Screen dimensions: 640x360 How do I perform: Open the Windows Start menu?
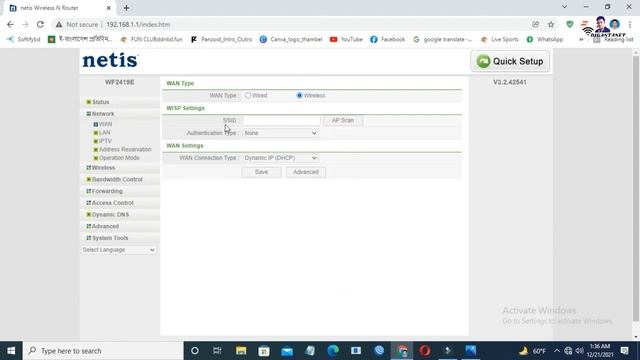click(11, 351)
